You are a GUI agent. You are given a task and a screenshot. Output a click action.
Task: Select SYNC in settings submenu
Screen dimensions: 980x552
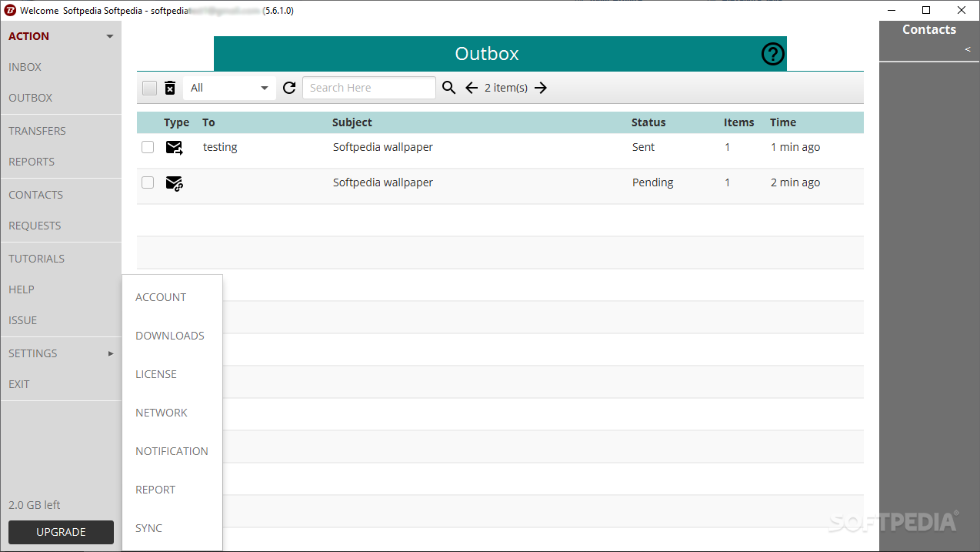(x=148, y=528)
